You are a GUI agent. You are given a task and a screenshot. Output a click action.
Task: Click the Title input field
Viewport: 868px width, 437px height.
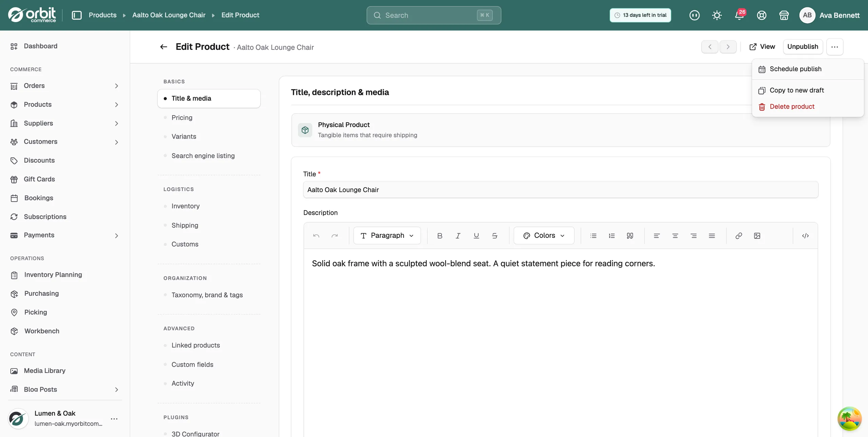tap(561, 190)
